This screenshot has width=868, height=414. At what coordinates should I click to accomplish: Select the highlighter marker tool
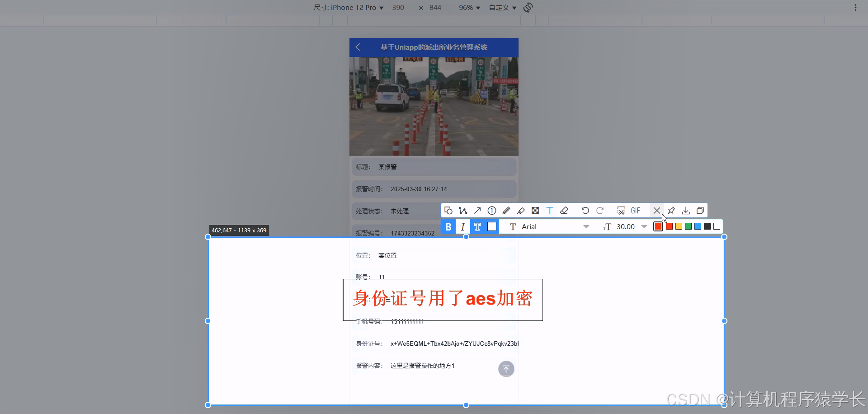click(521, 210)
